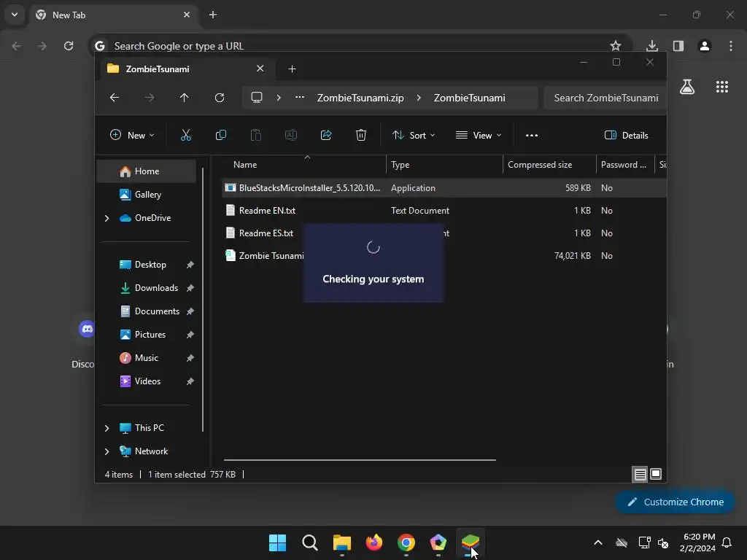Open Pictures in the navigation pane
Screen dimensions: 747x560
(146, 335)
